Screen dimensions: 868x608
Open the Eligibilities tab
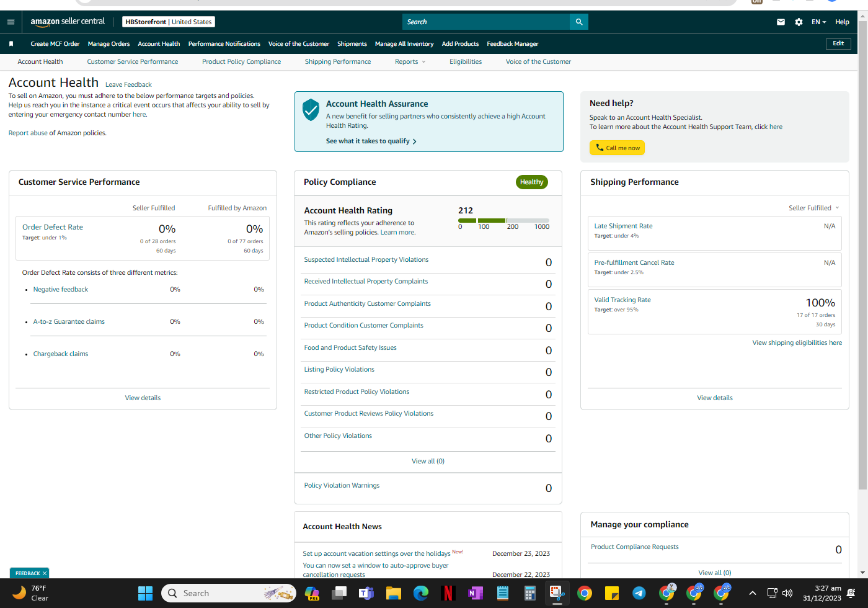(x=466, y=61)
